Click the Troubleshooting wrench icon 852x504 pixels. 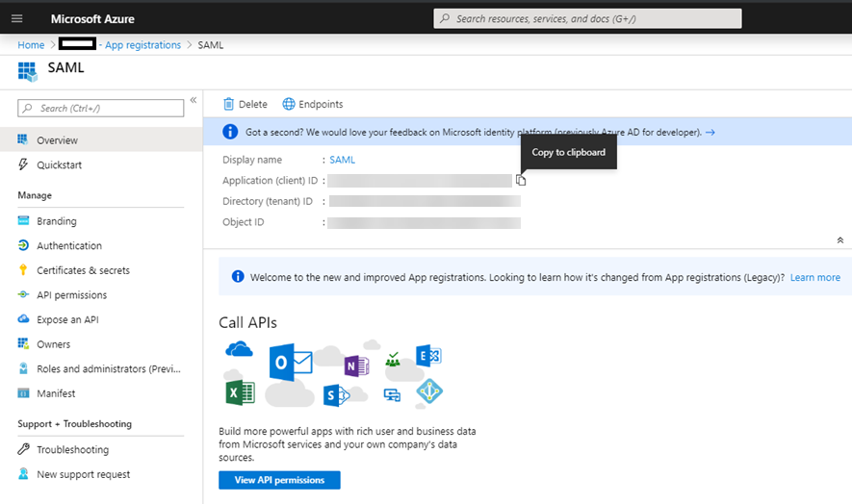pyautogui.click(x=23, y=448)
